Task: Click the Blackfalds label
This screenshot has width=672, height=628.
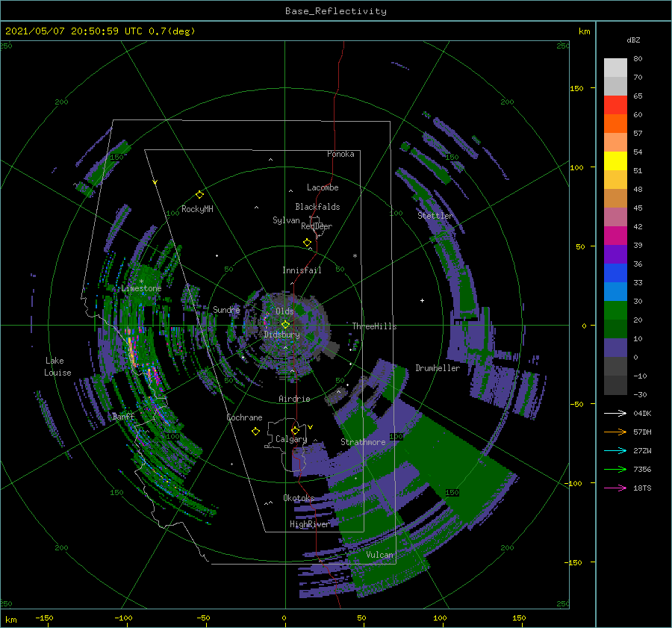Action: pos(317,207)
